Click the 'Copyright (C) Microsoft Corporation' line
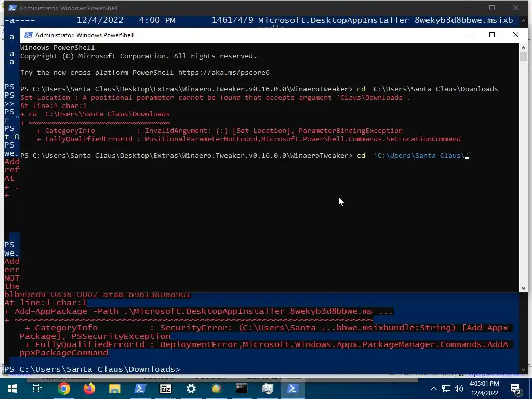This screenshot has height=399, width=532. tap(138, 56)
